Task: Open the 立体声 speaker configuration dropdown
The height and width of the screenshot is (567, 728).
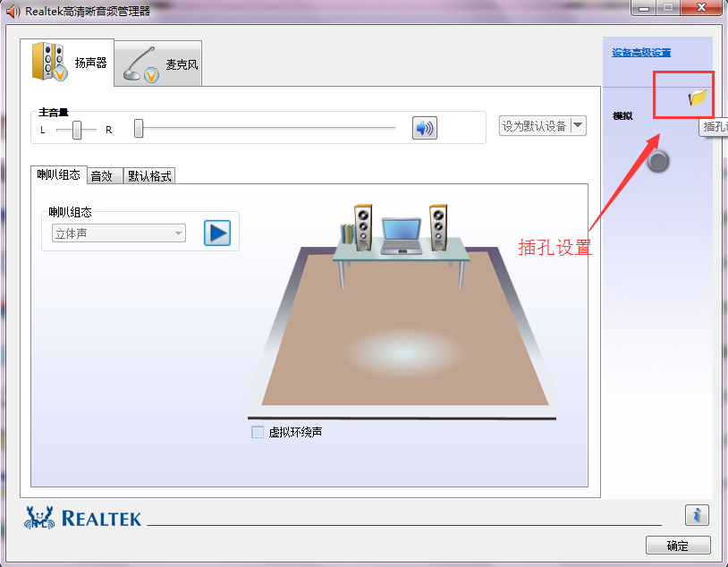Action: coord(119,233)
